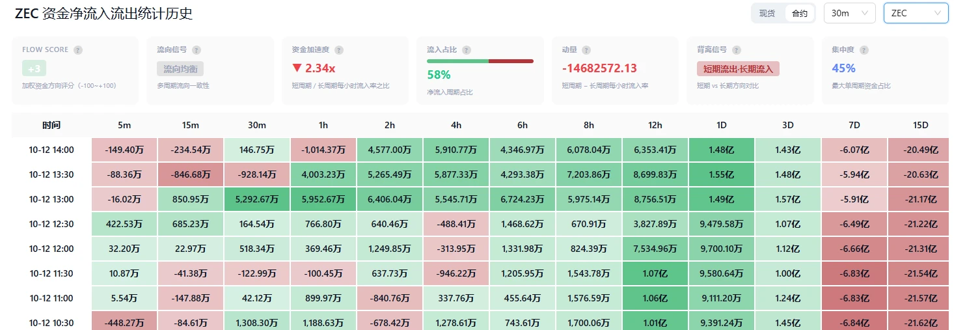Screen dimensions: 980x330
Task: Click the 10-12 13:00 row 30m cell
Action: 257,199
